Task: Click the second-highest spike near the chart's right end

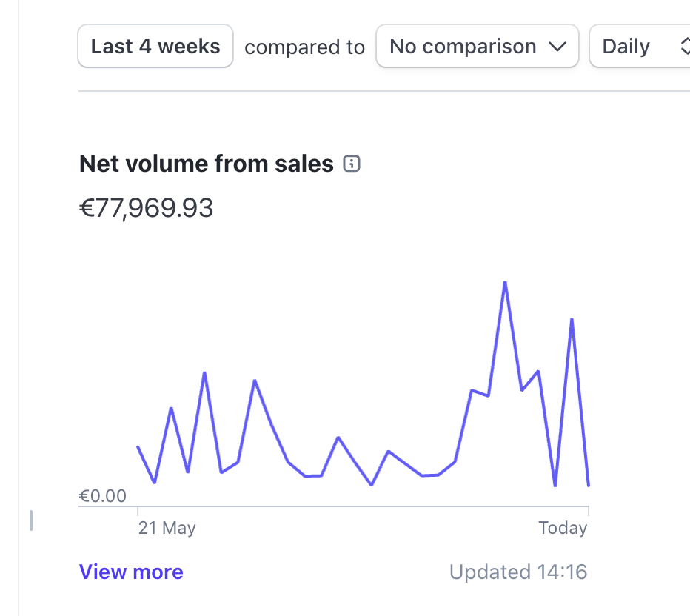Action: (572, 319)
